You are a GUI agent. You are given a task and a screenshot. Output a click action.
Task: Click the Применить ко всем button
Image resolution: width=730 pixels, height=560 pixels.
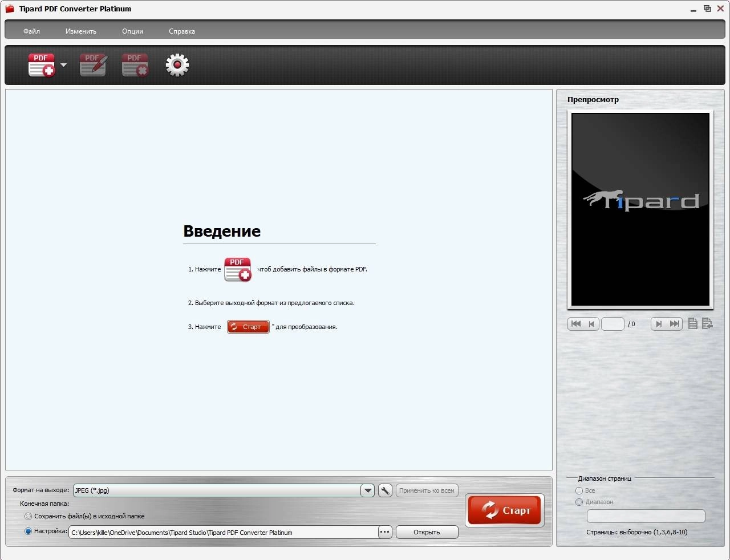pos(427,490)
